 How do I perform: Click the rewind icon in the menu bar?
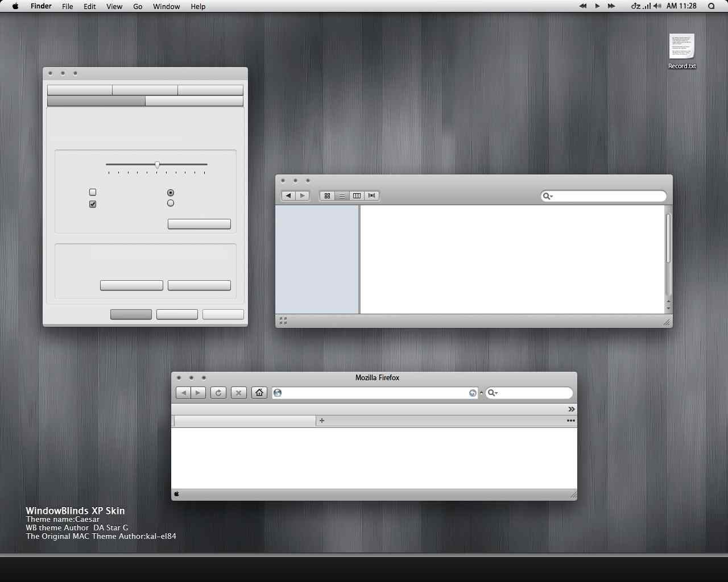(x=583, y=6)
